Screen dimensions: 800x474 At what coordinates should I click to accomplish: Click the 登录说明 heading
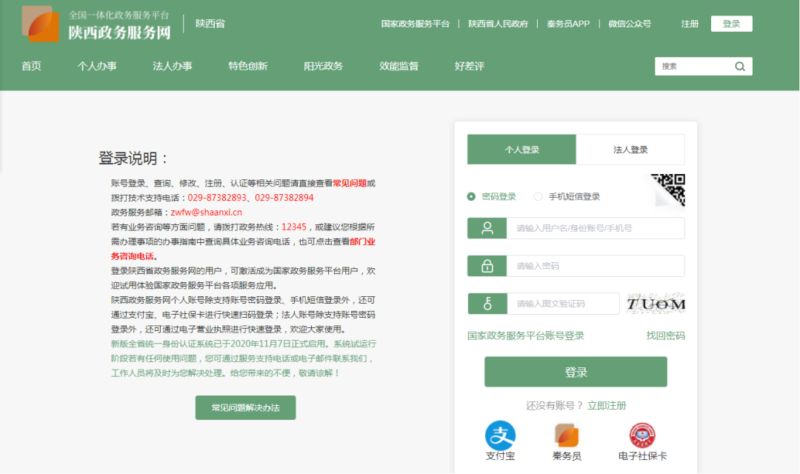133,158
